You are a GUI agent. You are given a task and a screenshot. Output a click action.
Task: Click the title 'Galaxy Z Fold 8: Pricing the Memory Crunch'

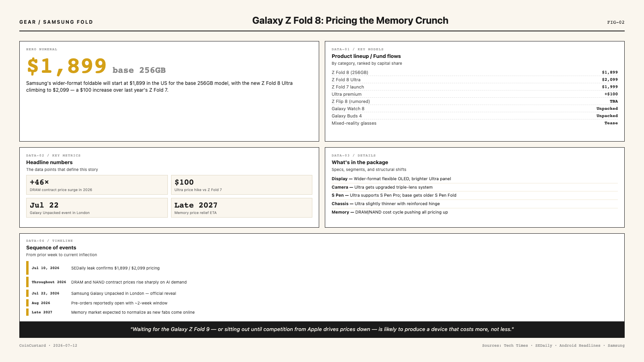350,21
